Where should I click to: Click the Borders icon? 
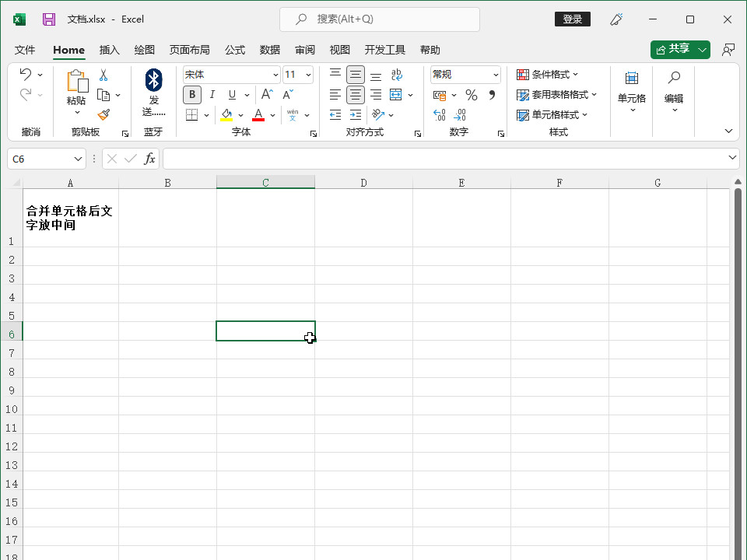click(x=191, y=115)
